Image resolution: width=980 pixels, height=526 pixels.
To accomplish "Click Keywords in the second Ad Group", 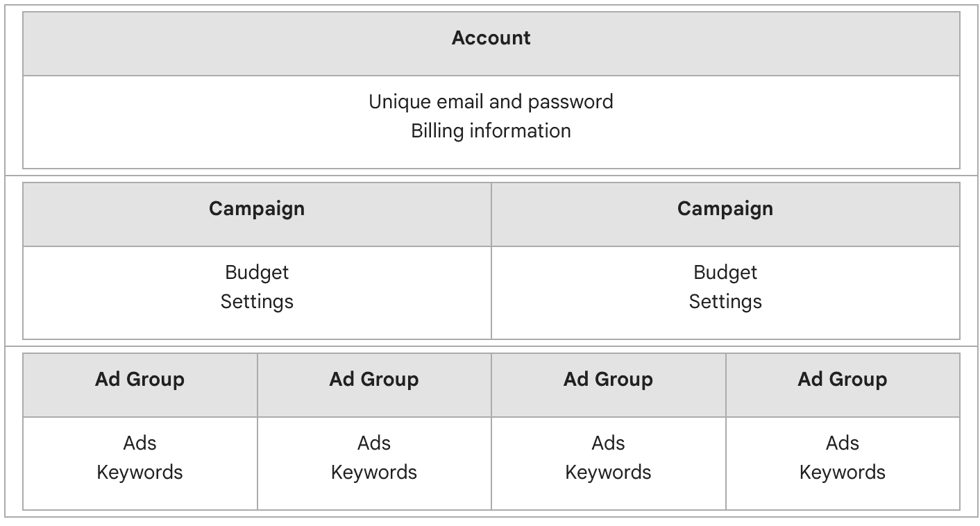I will (x=373, y=473).
